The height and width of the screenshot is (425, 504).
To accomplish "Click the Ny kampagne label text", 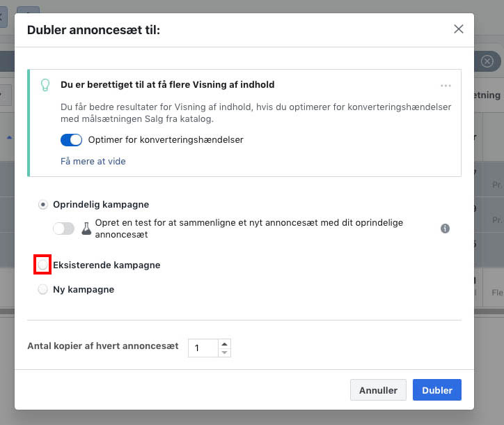I will pos(84,289).
